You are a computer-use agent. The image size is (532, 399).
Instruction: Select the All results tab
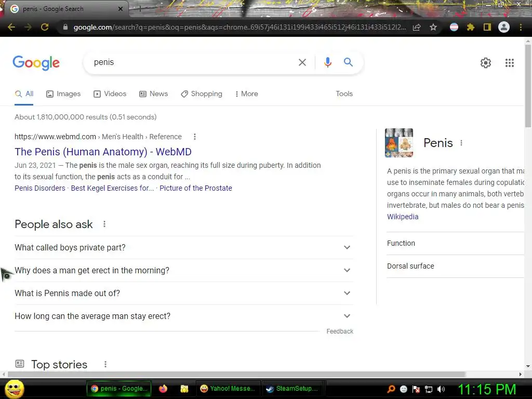[x=24, y=94]
